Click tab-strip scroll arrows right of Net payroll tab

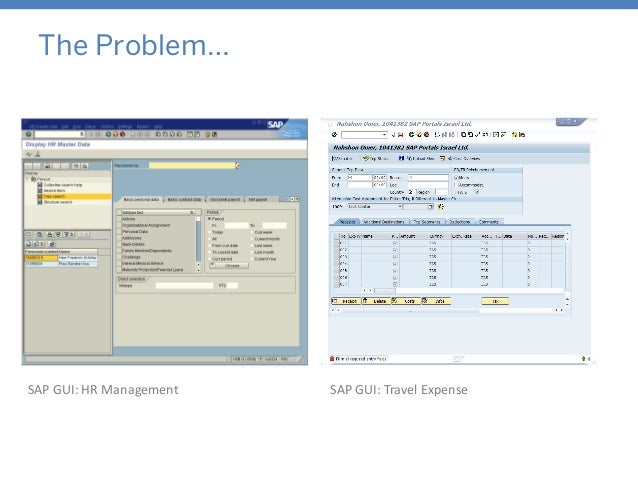tap(292, 199)
